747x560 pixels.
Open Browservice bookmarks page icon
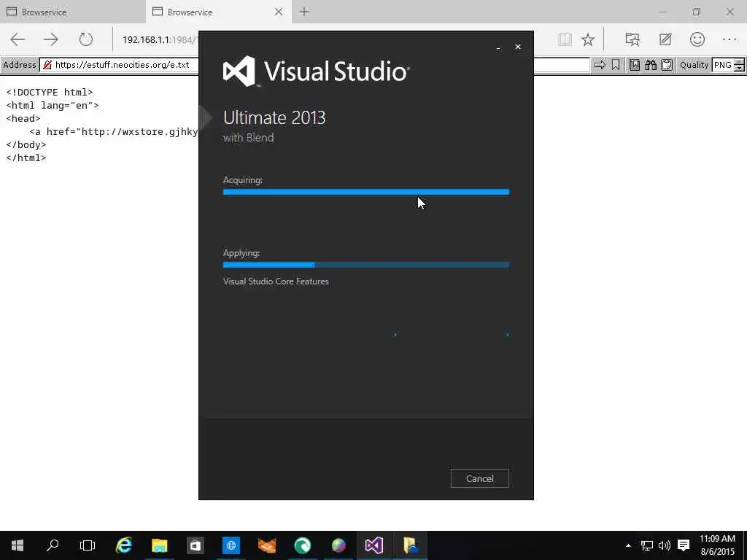pyautogui.click(x=635, y=65)
